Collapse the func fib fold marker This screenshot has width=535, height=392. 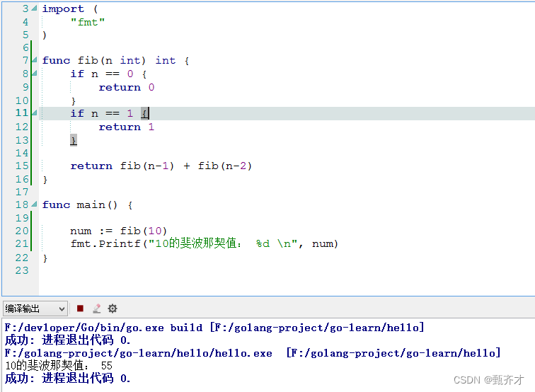point(34,60)
